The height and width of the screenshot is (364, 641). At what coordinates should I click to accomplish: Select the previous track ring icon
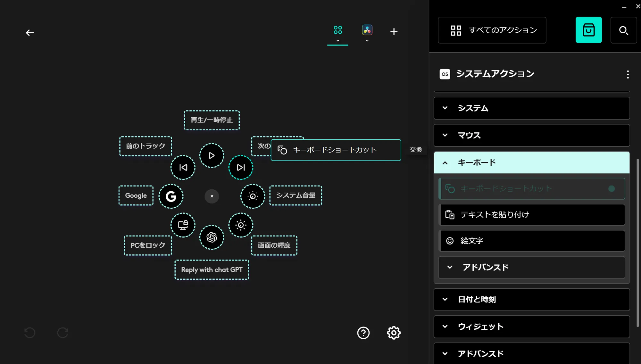[183, 168]
